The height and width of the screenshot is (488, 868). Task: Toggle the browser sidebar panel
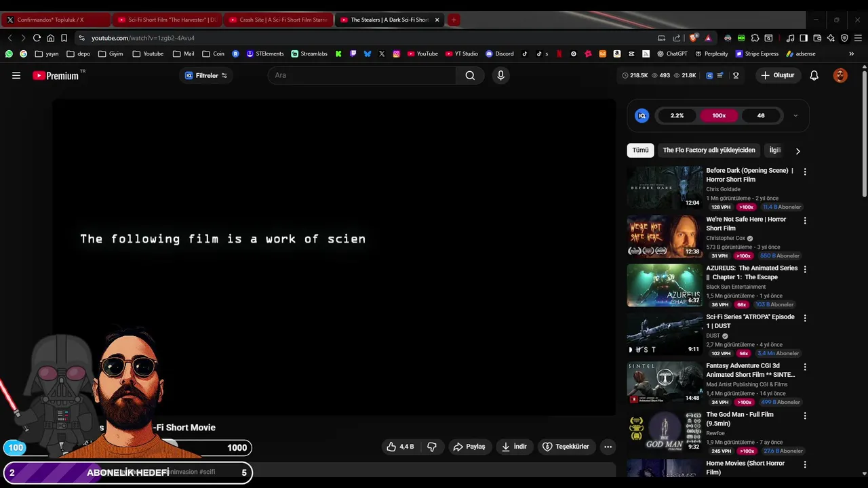pos(804,38)
